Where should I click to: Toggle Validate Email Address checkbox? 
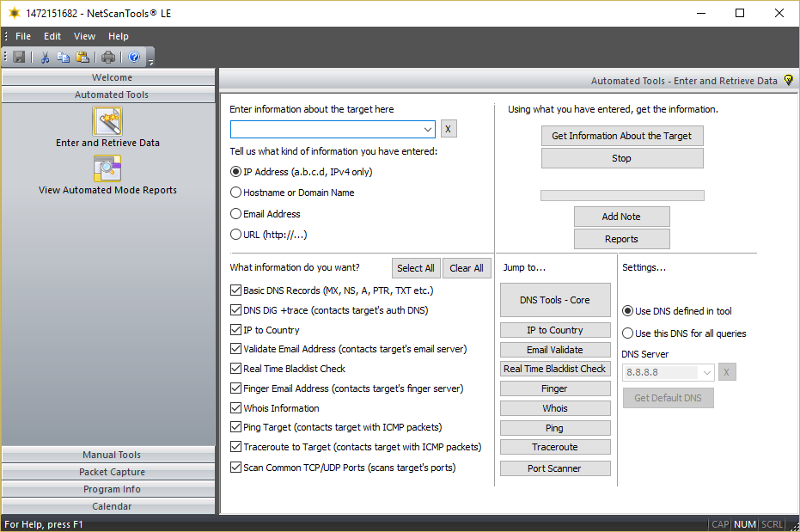pos(235,349)
